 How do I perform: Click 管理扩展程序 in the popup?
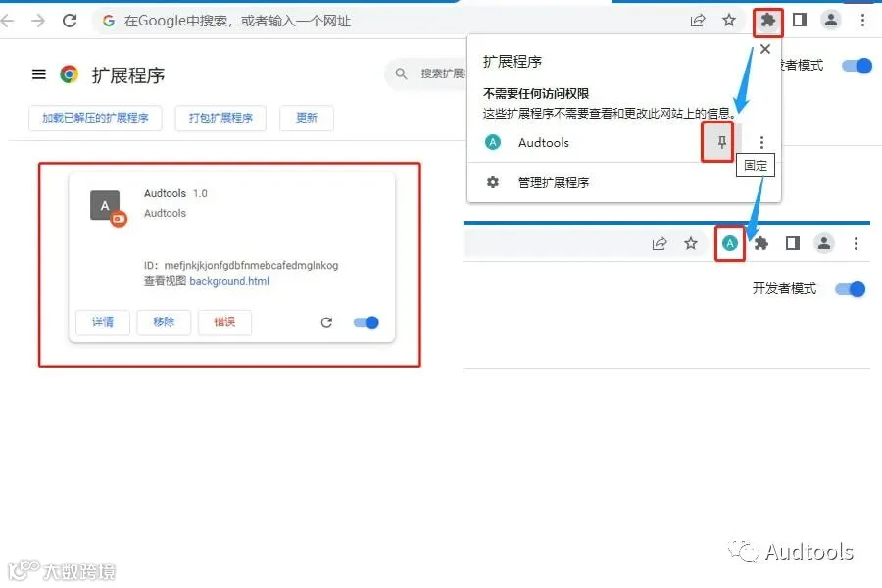coord(553,183)
